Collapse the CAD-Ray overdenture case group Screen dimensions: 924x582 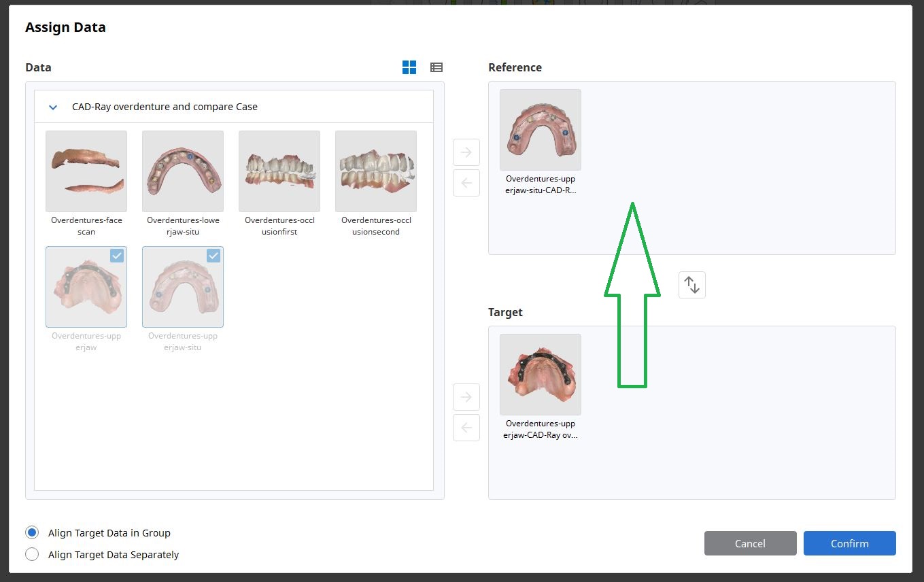53,107
